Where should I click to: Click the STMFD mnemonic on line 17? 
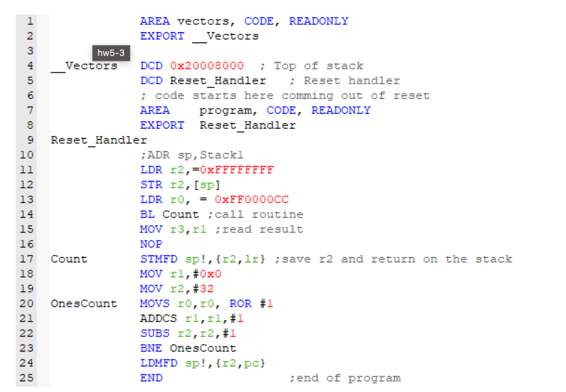click(x=159, y=258)
